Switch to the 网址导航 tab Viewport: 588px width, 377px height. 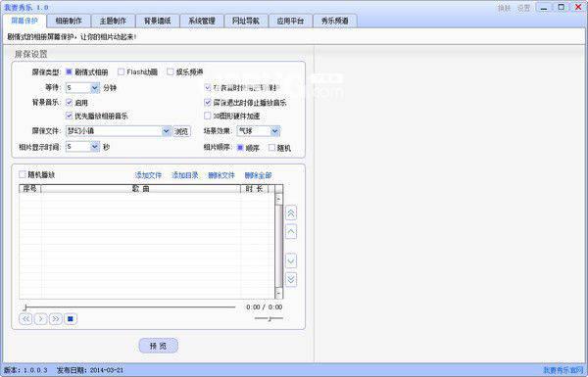coord(246,21)
